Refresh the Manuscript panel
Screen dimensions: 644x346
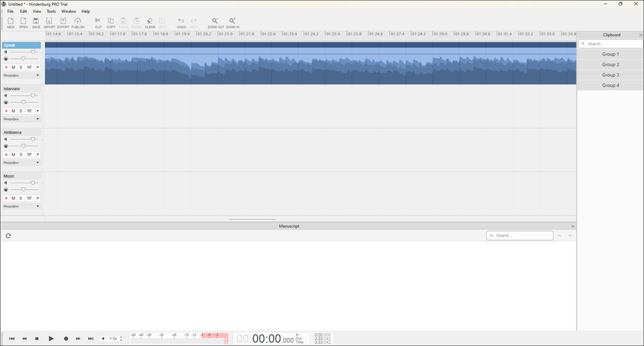8,236
